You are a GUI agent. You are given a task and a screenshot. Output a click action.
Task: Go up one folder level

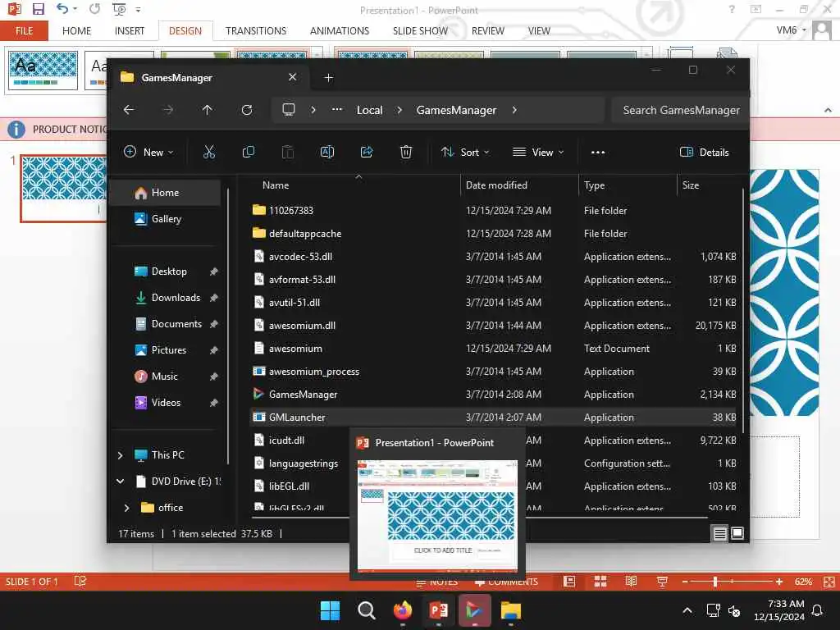click(208, 110)
